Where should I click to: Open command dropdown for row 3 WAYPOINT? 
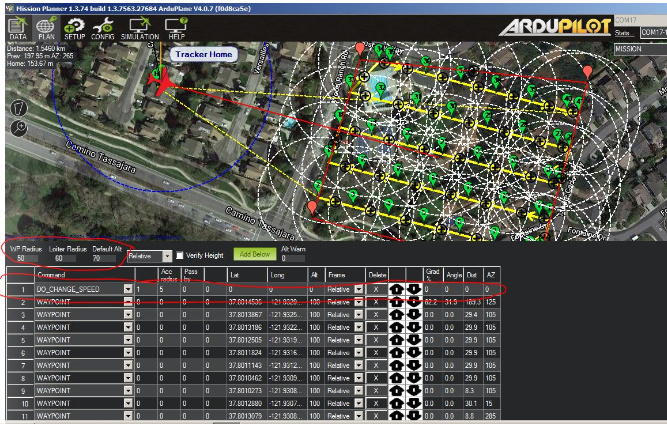[128, 315]
